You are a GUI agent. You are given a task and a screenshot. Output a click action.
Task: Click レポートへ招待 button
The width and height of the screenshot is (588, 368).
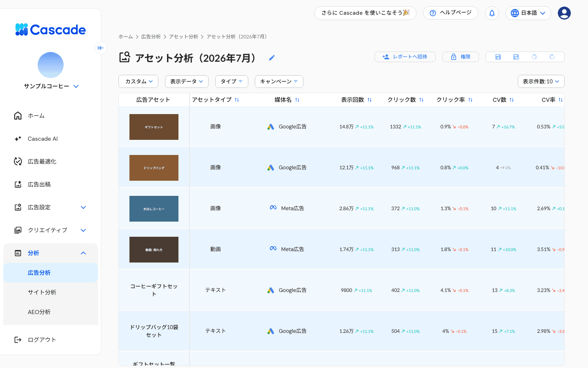coord(405,57)
